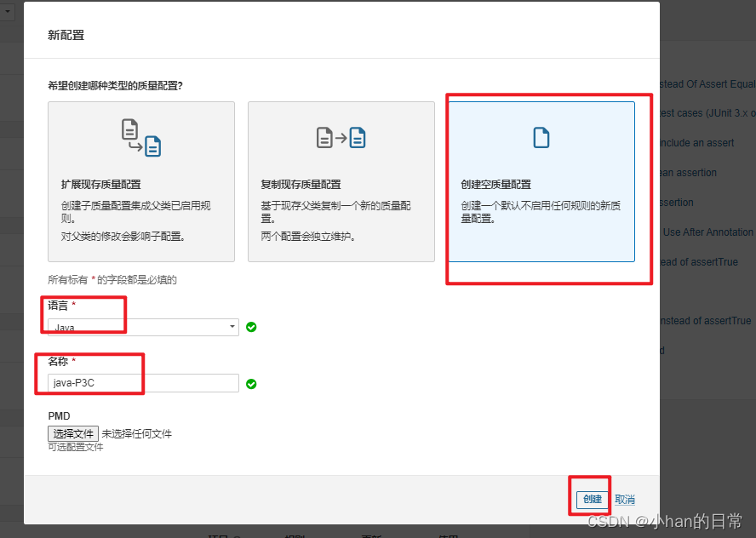Click 'include an assert' rule in background page
Image resolution: width=756 pixels, height=538 pixels.
(x=696, y=143)
